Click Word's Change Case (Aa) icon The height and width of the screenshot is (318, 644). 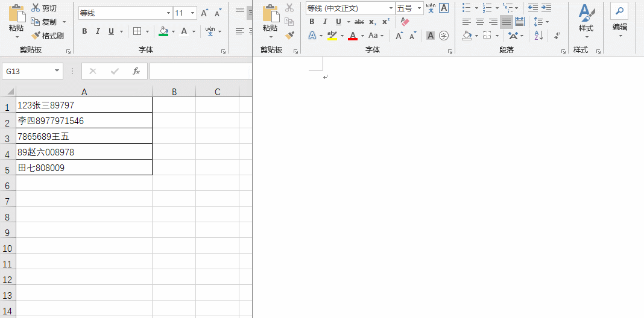[x=373, y=36]
